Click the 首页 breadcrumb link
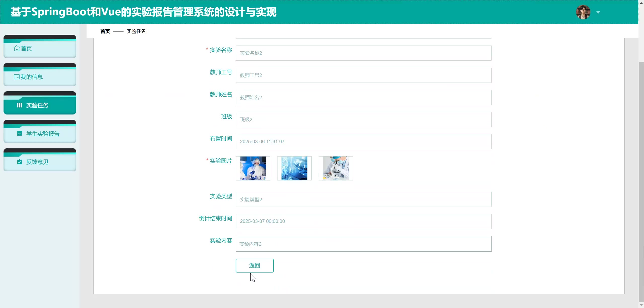Screen dimensions: 644x308 point(105,31)
